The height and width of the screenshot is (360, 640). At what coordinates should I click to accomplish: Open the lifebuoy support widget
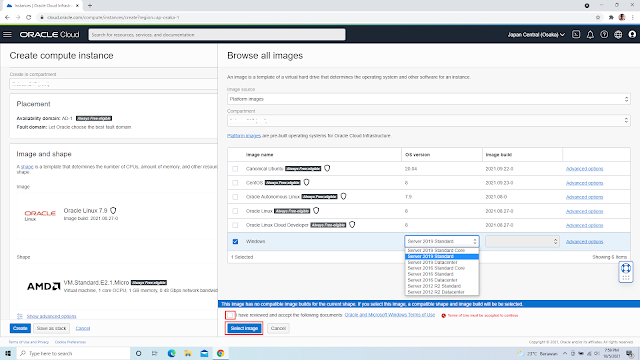pos(626,269)
